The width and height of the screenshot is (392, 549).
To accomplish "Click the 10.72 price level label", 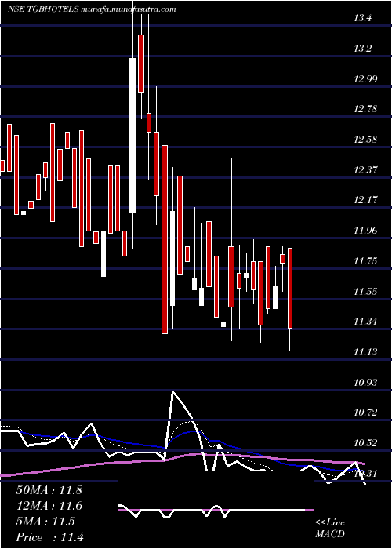I will [365, 413].
